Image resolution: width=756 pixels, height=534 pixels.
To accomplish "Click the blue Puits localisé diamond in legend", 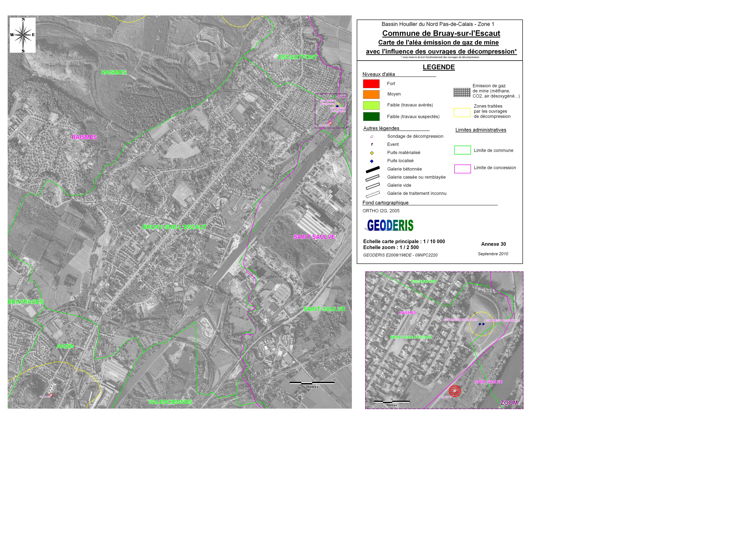I will tap(372, 161).
